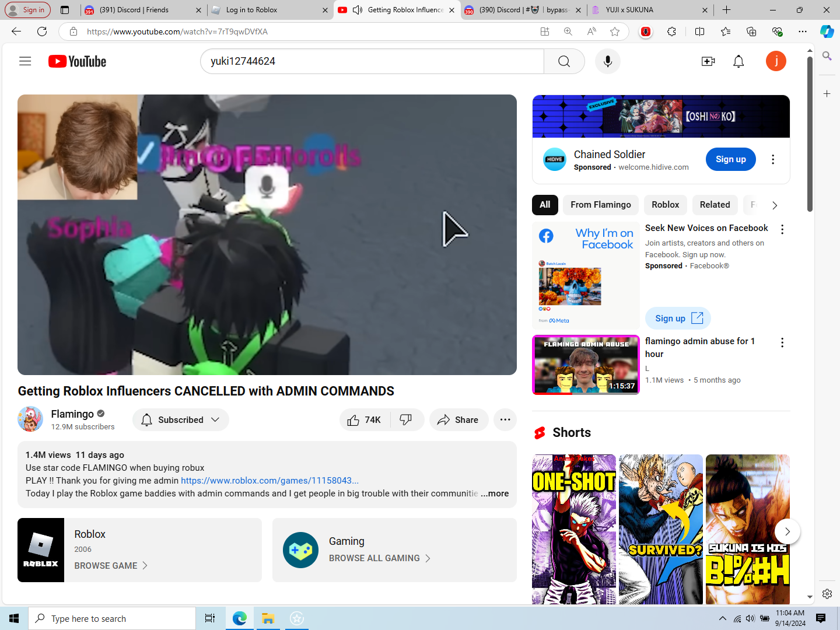Show hidden system tray icons
The image size is (840, 630).
[722, 618]
